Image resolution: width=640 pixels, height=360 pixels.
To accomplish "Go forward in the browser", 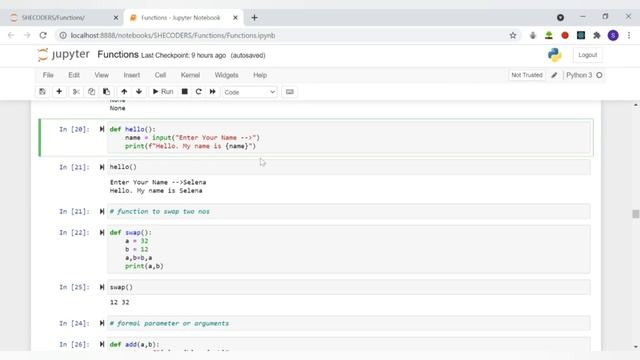I will (x=27, y=36).
